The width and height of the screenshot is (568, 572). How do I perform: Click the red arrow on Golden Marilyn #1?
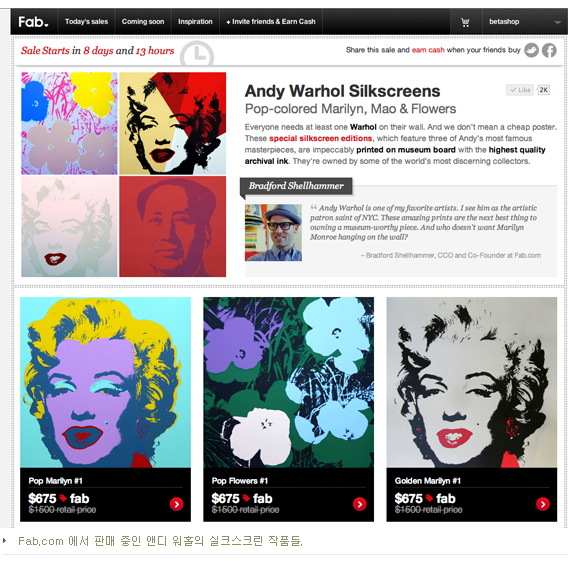543,504
